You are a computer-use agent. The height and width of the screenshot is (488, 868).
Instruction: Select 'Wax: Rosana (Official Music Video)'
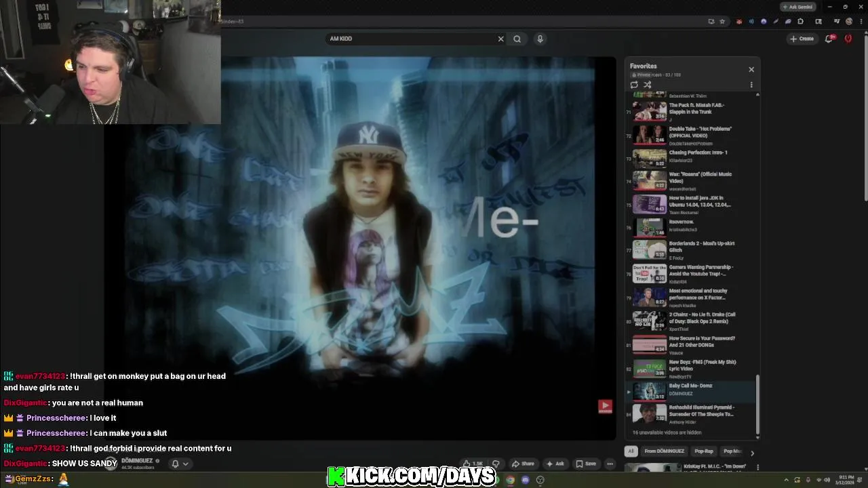tap(692, 181)
